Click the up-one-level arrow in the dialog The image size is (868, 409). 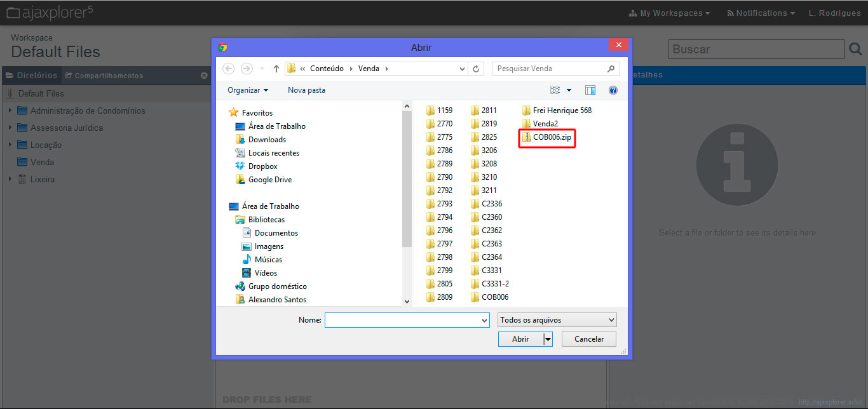pos(276,69)
